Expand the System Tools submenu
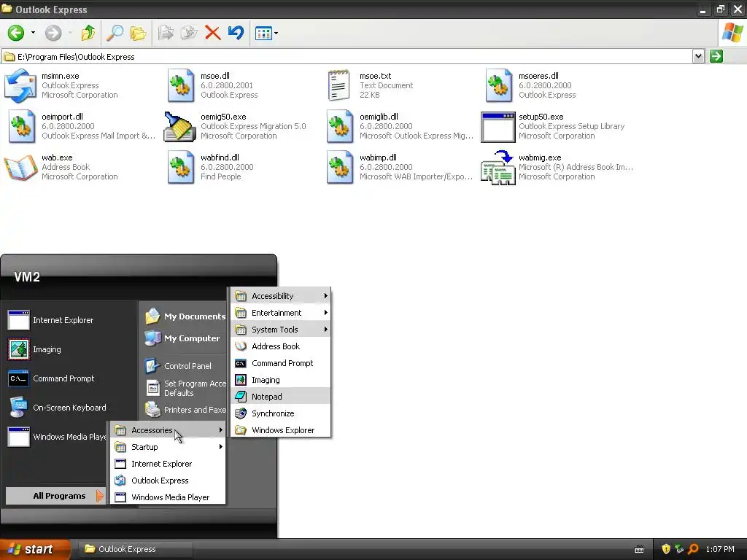The image size is (747, 560). [281, 330]
